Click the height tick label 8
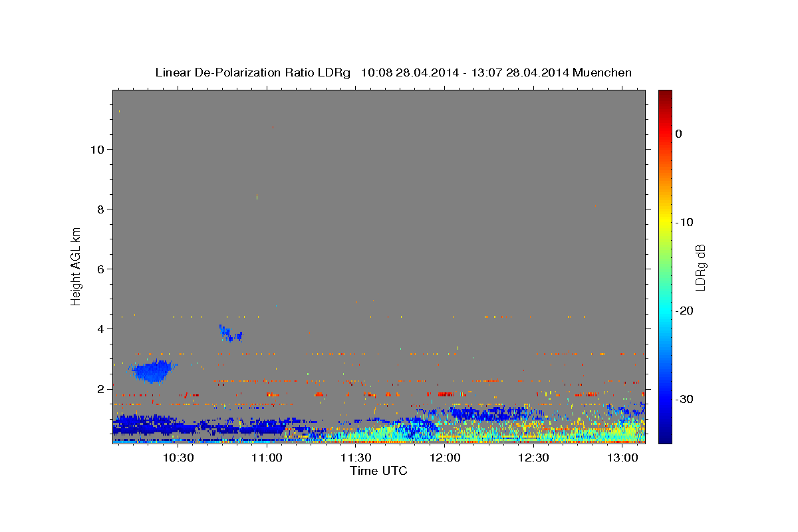Image resolution: width=798 pixels, height=532 pixels. (x=100, y=209)
